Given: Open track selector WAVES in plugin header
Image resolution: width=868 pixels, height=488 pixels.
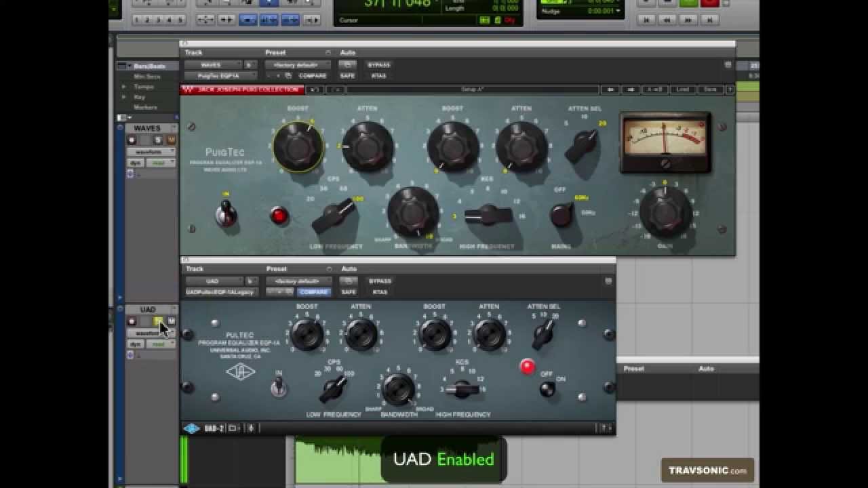Looking at the screenshot, I should point(213,65).
